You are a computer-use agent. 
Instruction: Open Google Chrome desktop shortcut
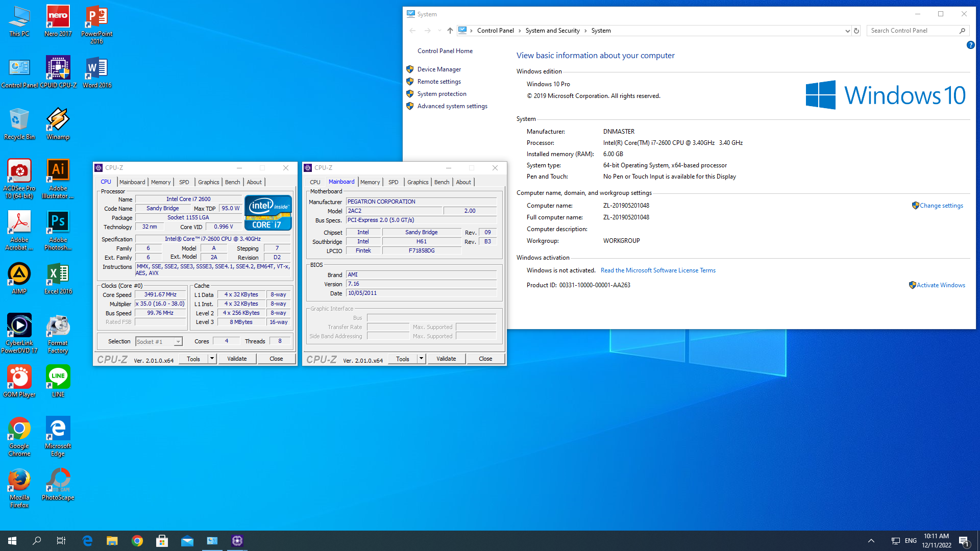(19, 437)
